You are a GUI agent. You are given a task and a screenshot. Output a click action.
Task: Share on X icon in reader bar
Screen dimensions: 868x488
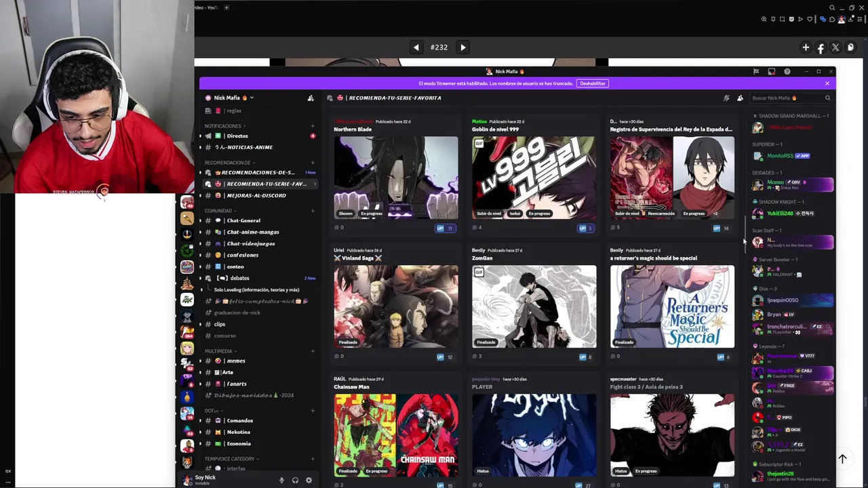(x=835, y=47)
